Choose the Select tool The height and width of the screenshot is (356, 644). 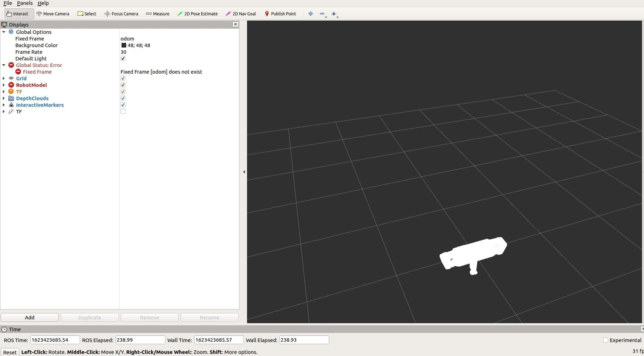[x=87, y=14]
